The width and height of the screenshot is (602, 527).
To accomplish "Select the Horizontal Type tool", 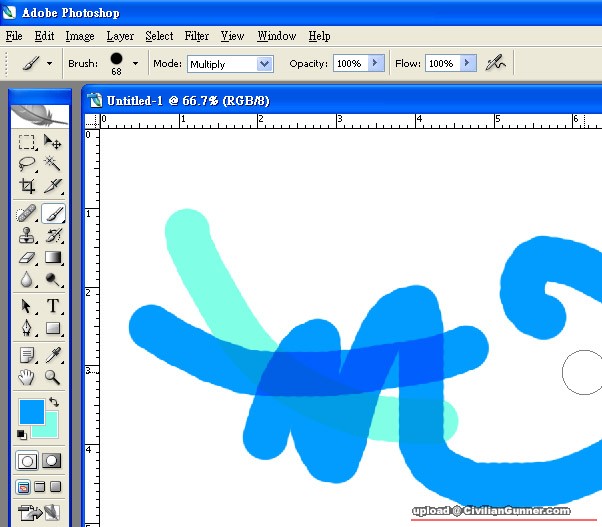I will coord(53,306).
